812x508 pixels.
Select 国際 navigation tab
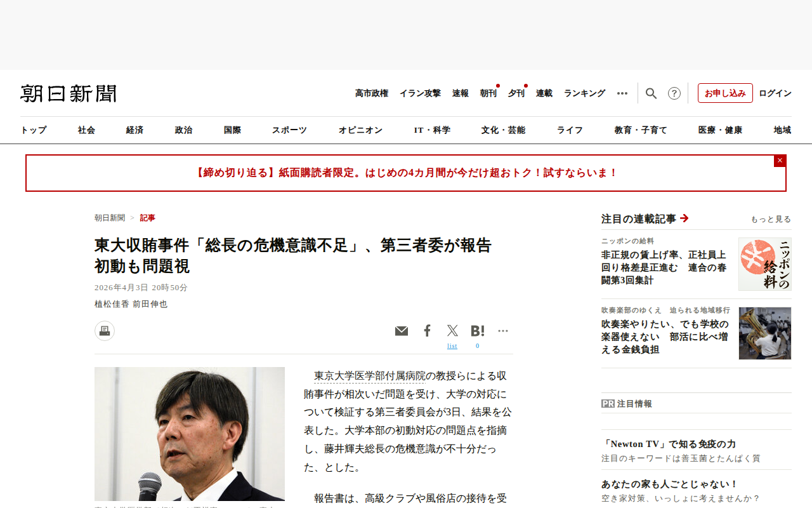point(232,130)
